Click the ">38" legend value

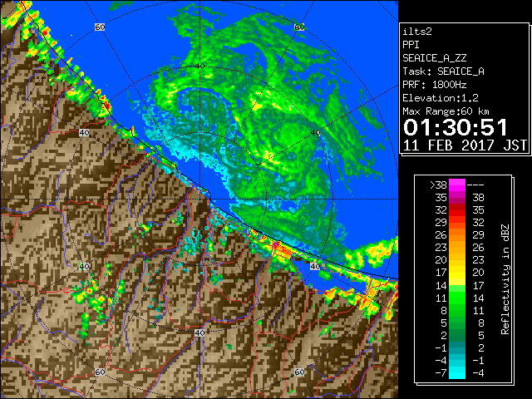coord(438,185)
